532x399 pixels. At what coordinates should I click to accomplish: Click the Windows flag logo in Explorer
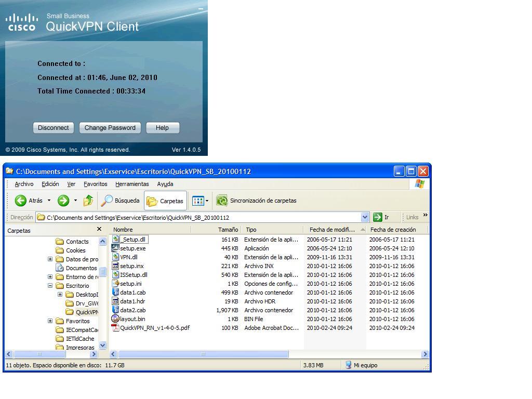[419, 184]
